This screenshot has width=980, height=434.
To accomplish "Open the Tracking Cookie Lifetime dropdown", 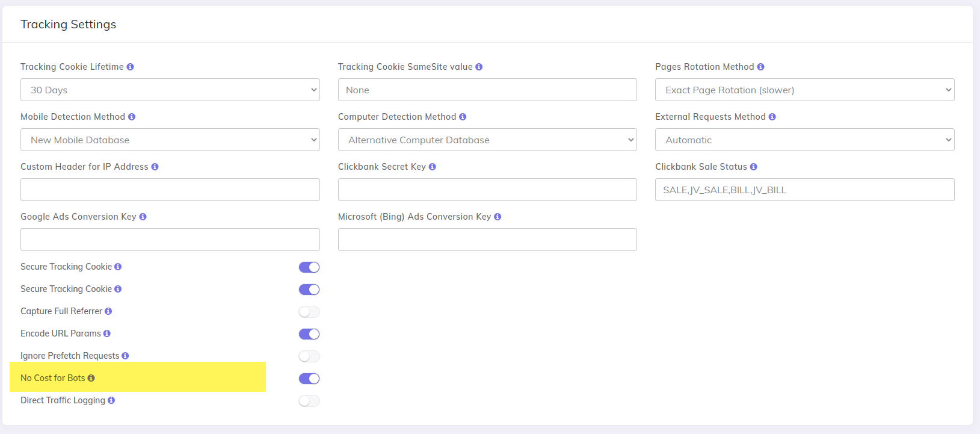I will pos(170,90).
